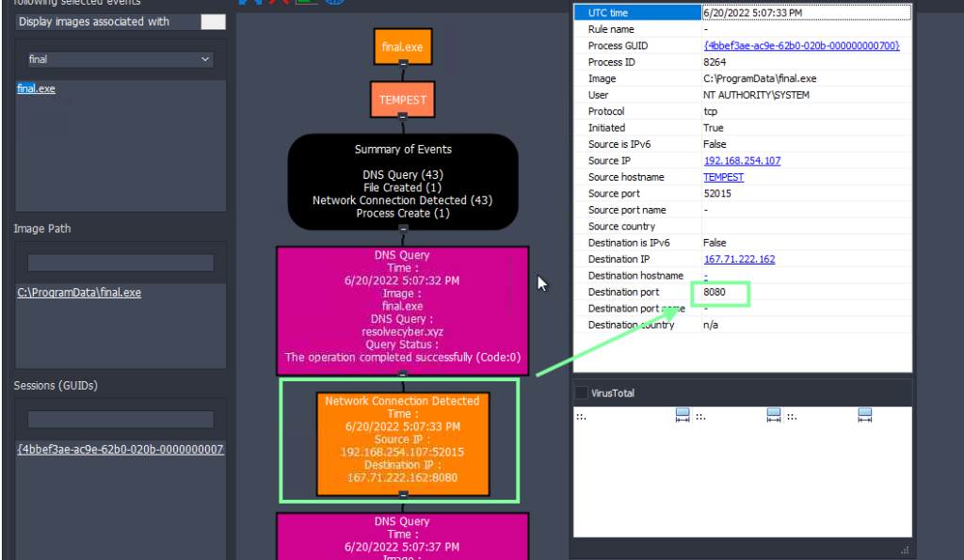Collapse the final.exe node in graph

[403, 64]
